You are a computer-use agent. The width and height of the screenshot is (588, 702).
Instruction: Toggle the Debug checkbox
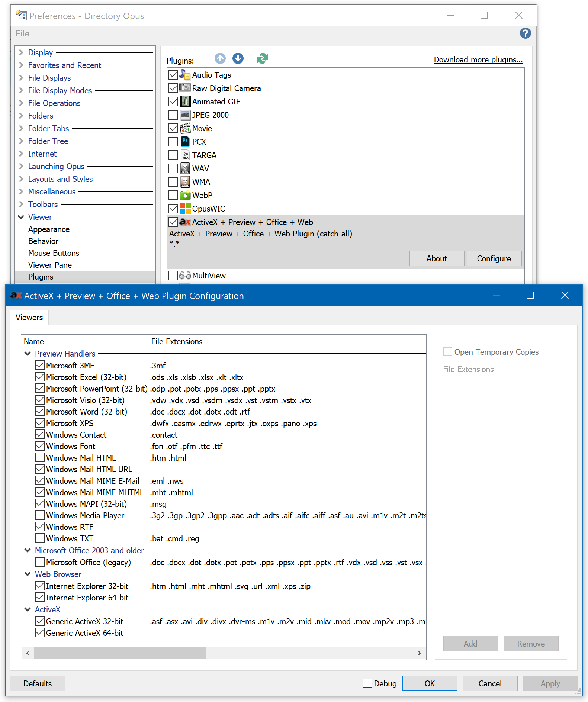[367, 683]
